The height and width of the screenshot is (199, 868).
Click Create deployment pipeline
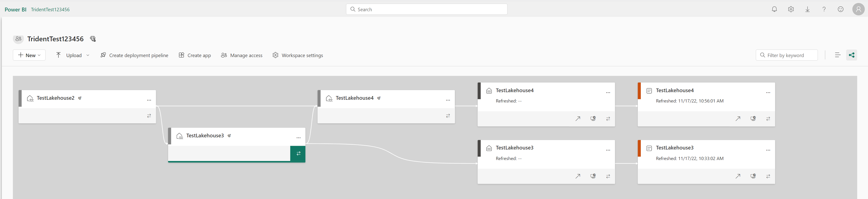coord(135,55)
